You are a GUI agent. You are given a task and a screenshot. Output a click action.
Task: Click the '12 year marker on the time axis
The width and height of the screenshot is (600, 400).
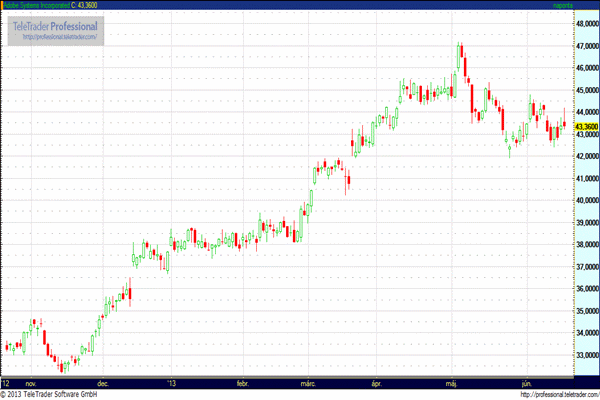click(6, 382)
